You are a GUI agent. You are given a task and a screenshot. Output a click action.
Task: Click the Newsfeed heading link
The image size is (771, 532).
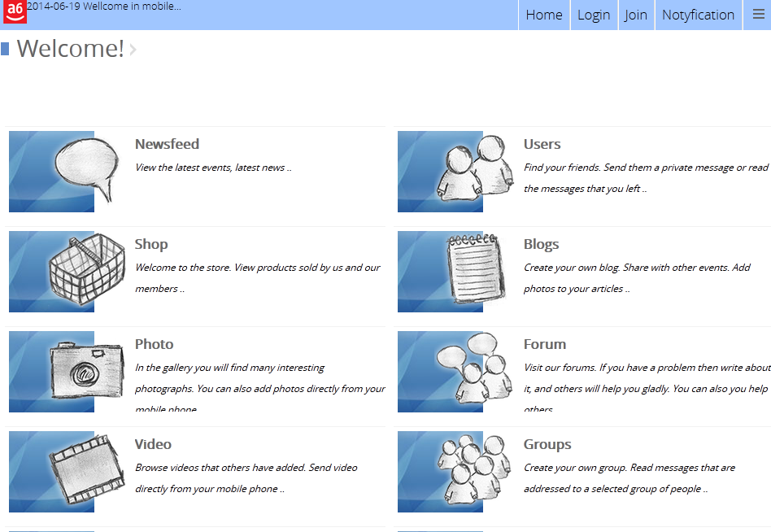point(167,144)
